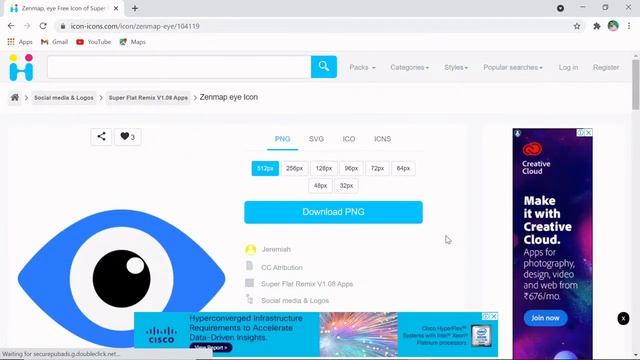Viewport: 640px width, 360px height.
Task: Click Join now in Creative Cloud ad
Action: click(545, 318)
